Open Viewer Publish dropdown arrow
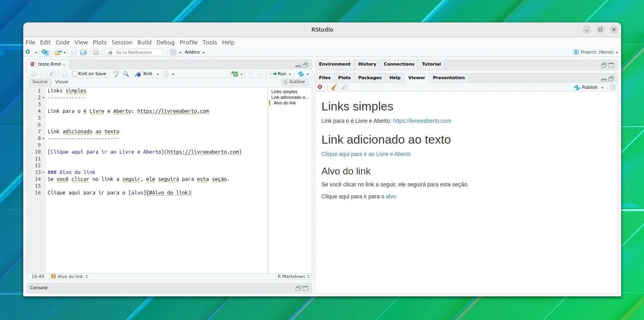Image resolution: width=644 pixels, height=320 pixels. coord(602,88)
